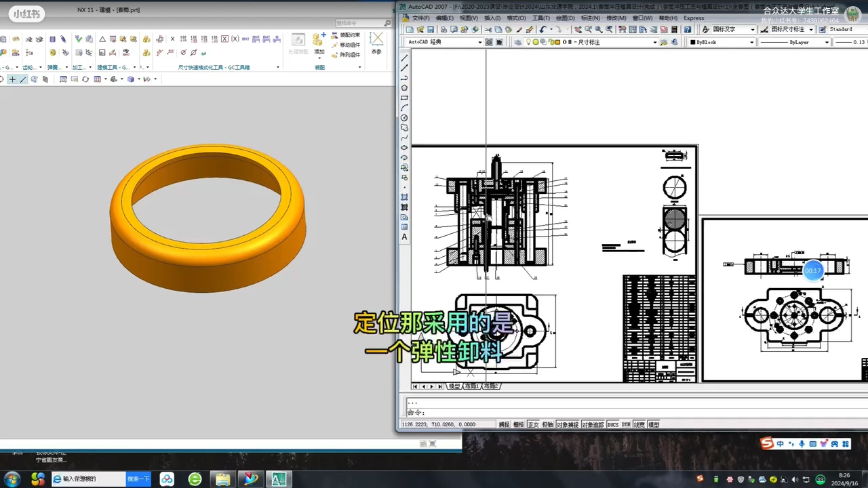868x488 pixels.
Task: Switch to the 模型 model tab
Action: pos(454,386)
